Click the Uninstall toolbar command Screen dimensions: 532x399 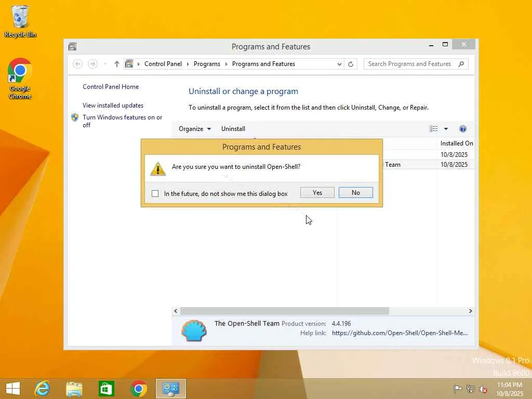click(x=233, y=129)
